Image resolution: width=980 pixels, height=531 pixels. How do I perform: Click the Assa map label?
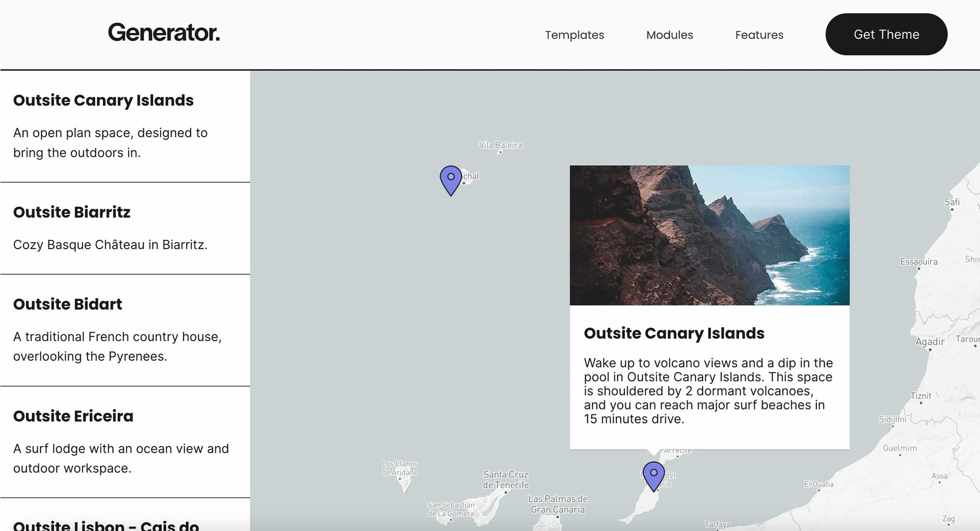tap(939, 476)
